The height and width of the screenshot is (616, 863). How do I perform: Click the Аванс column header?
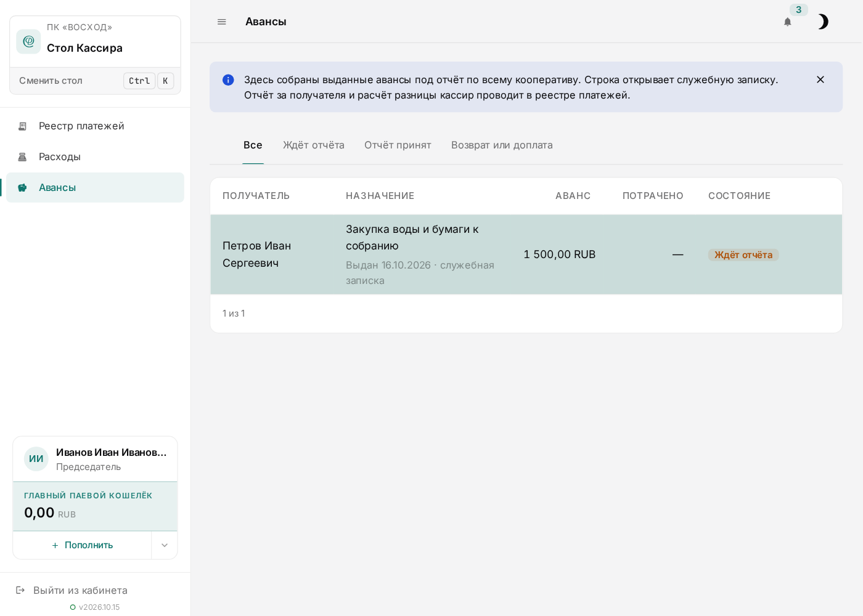(573, 196)
